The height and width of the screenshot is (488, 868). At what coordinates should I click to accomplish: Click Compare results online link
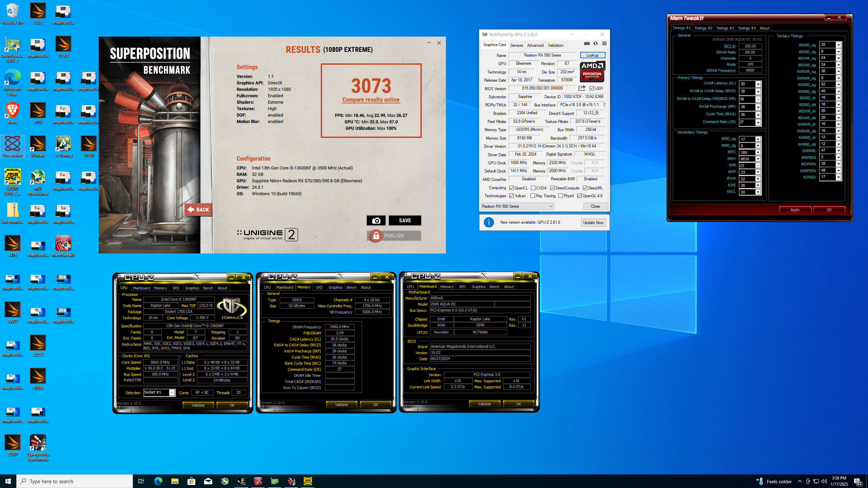(371, 100)
